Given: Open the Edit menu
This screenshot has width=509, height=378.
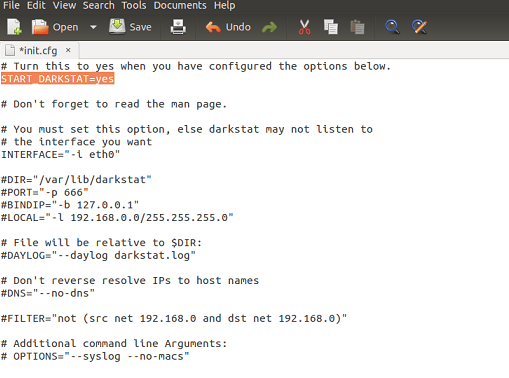Looking at the screenshot, I should tap(36, 6).
